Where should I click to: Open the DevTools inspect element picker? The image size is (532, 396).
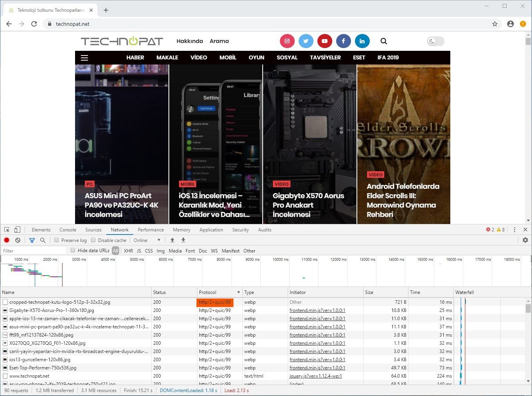(x=7, y=230)
